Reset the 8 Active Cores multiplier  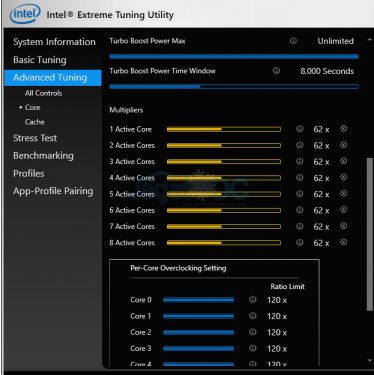pos(343,242)
